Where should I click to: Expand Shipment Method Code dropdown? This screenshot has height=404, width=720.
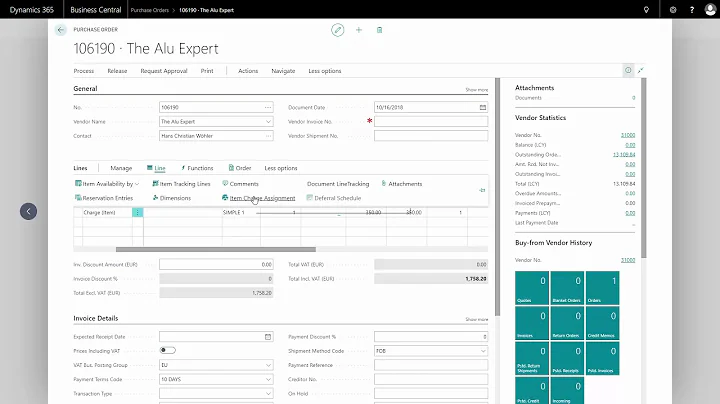coord(483,351)
